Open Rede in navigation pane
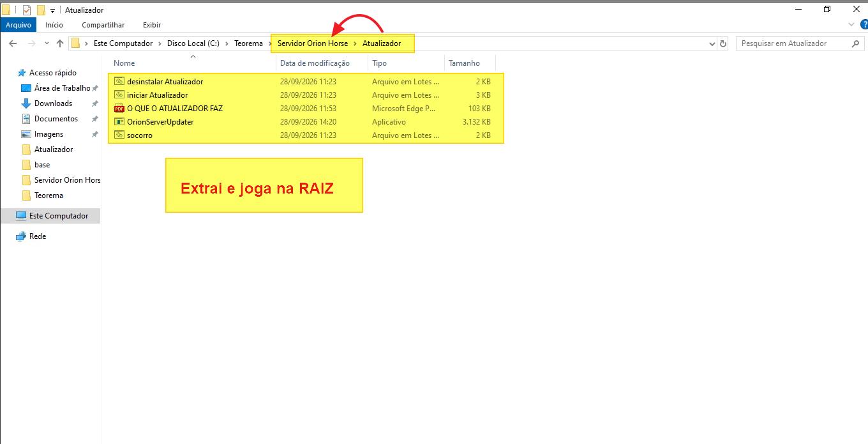 (38, 236)
